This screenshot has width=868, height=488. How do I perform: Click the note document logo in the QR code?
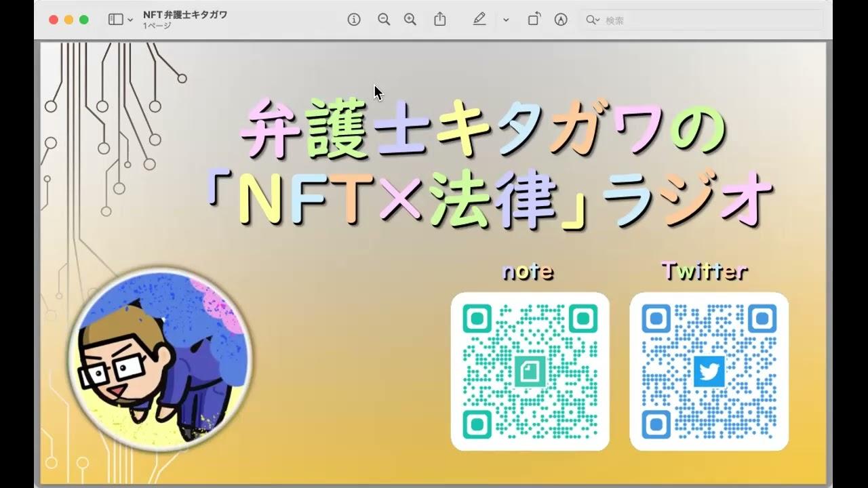coord(530,371)
